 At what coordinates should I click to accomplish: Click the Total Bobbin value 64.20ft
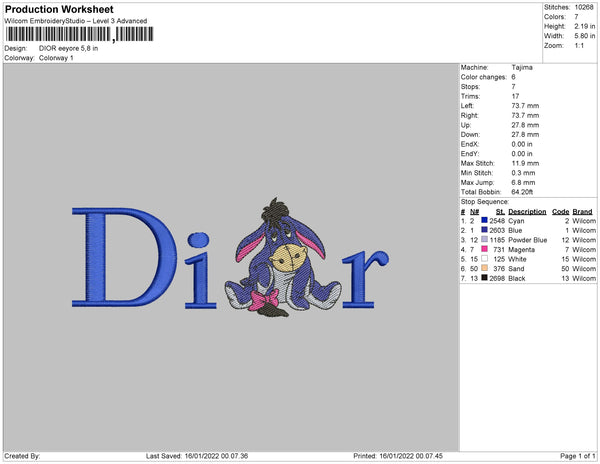coord(522,192)
